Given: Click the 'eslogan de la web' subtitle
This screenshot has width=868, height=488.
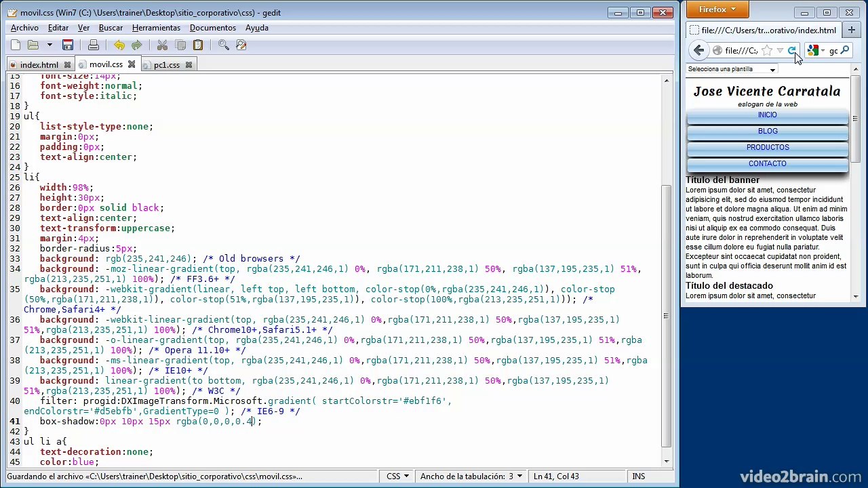Looking at the screenshot, I should pos(768,104).
